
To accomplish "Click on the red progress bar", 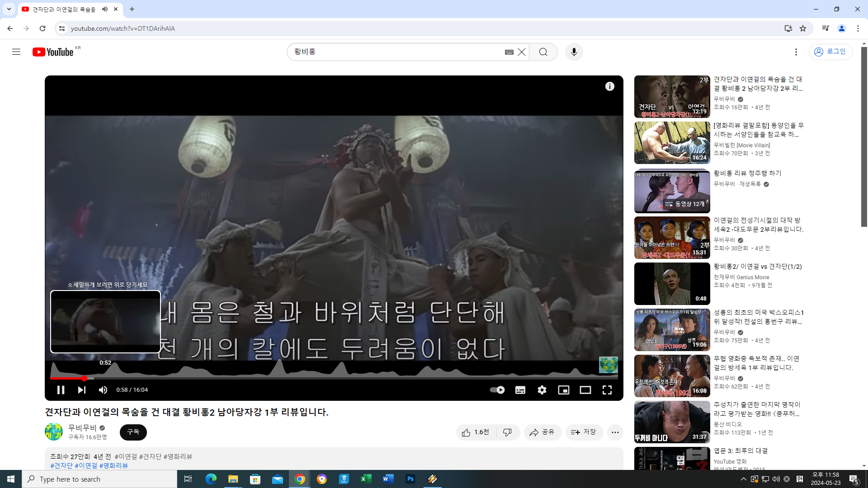I will point(68,378).
